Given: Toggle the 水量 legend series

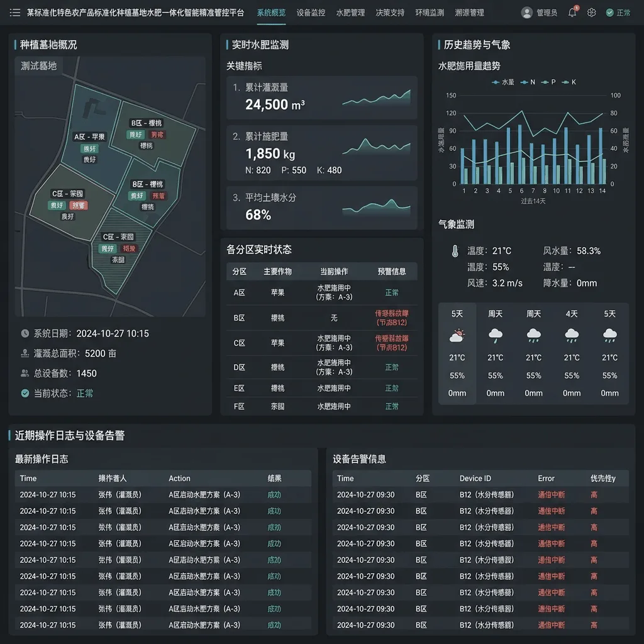Looking at the screenshot, I should coord(502,82).
